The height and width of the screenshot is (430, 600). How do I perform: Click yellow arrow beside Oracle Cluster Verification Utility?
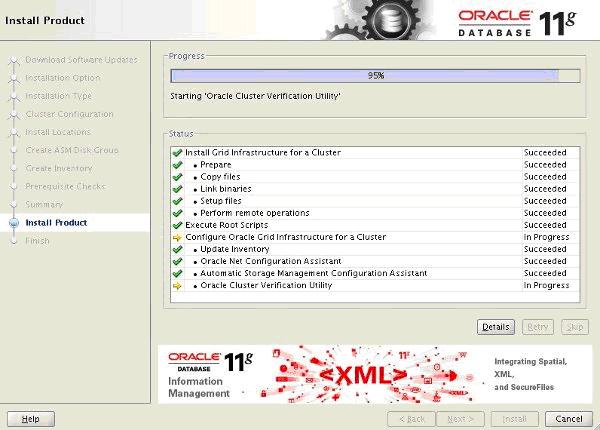(177, 286)
